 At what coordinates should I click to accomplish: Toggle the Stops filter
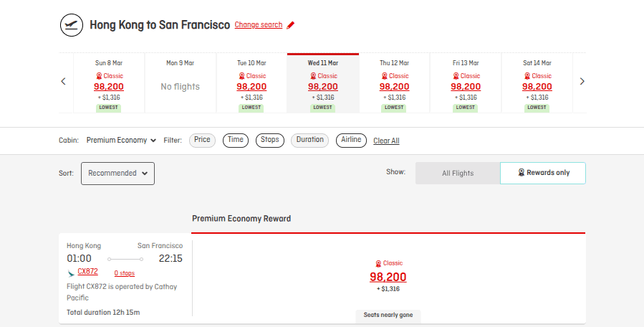pyautogui.click(x=270, y=141)
